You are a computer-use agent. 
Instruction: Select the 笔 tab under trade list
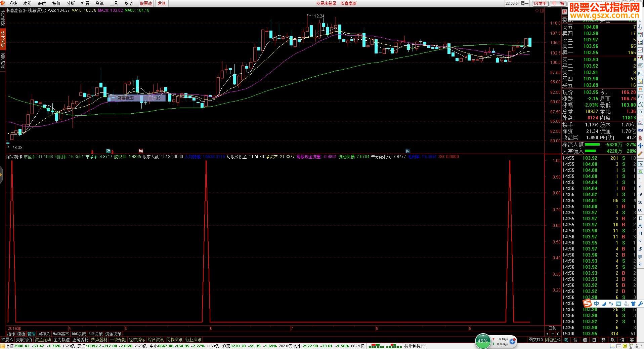pyautogui.click(x=566, y=340)
